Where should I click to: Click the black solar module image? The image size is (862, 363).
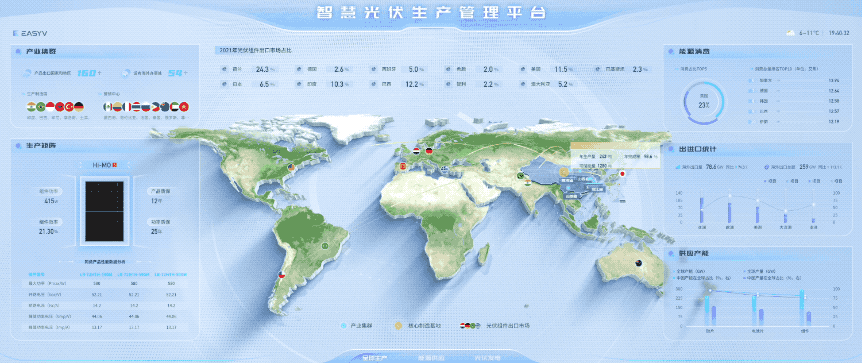[104, 211]
